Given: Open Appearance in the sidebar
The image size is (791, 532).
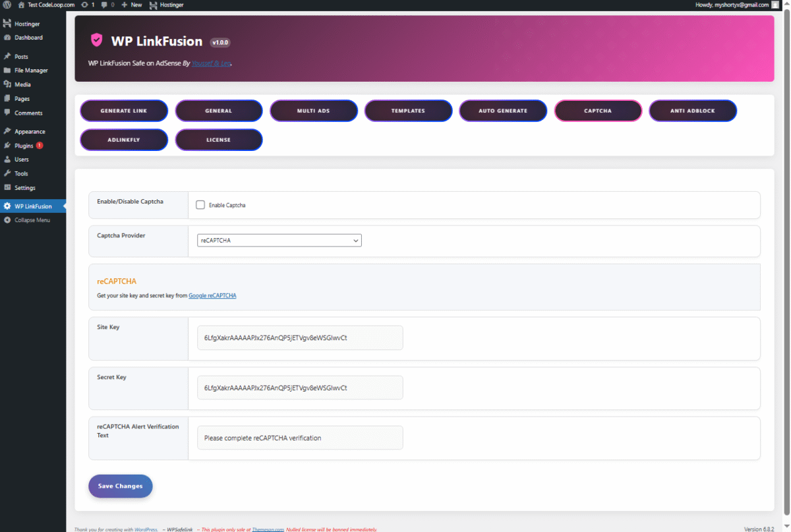Looking at the screenshot, I should click(33, 131).
